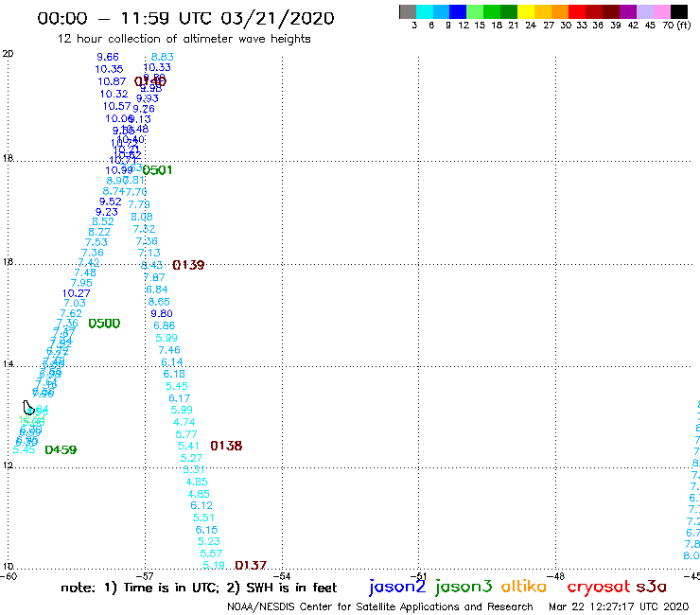Click the 7.62 wave height value
Viewport: 700px width, 615px height.
pyautogui.click(x=71, y=313)
